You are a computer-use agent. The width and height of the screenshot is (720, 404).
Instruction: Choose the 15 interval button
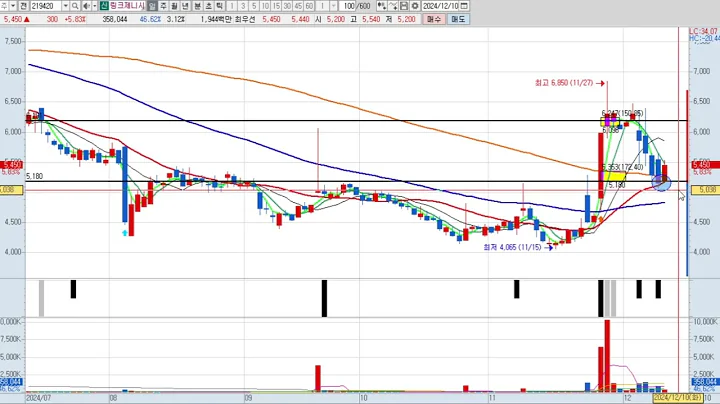(276, 6)
